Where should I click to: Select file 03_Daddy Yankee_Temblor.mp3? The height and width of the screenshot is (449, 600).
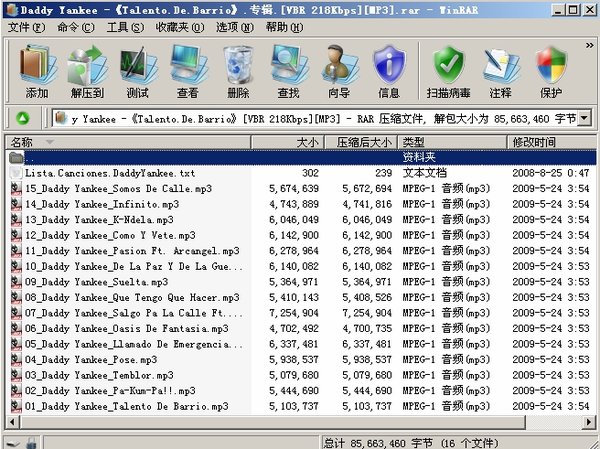click(99, 375)
